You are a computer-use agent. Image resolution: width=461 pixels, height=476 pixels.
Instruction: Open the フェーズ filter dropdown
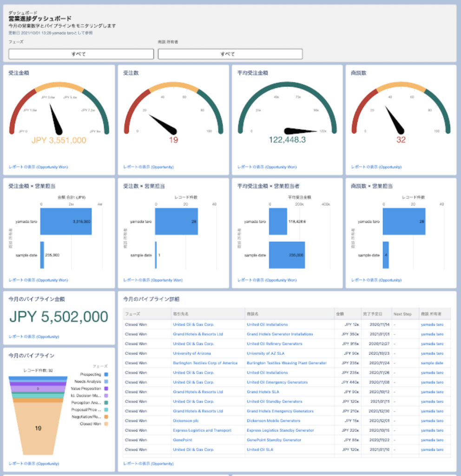click(x=81, y=54)
